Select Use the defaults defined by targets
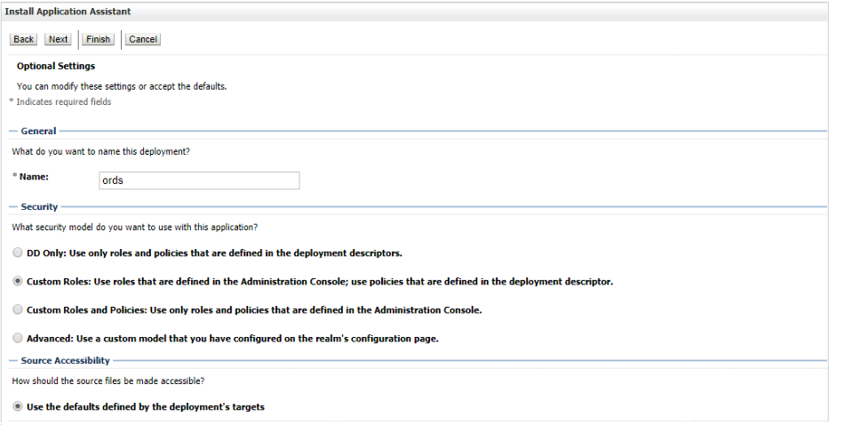This screenshot has width=868, height=425. point(19,407)
